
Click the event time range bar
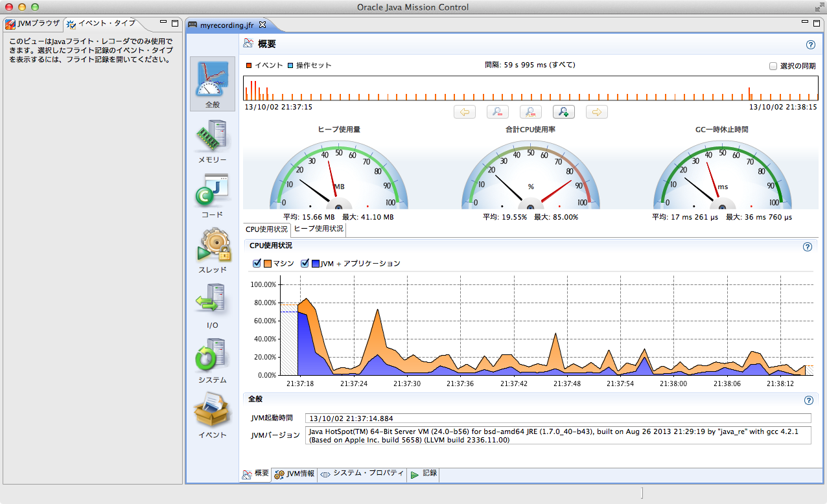530,88
